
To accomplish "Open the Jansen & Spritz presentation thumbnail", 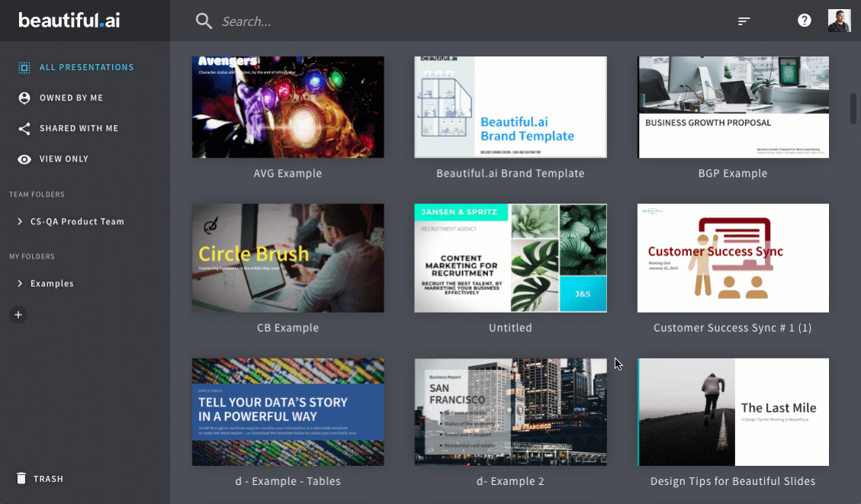I will (x=510, y=258).
